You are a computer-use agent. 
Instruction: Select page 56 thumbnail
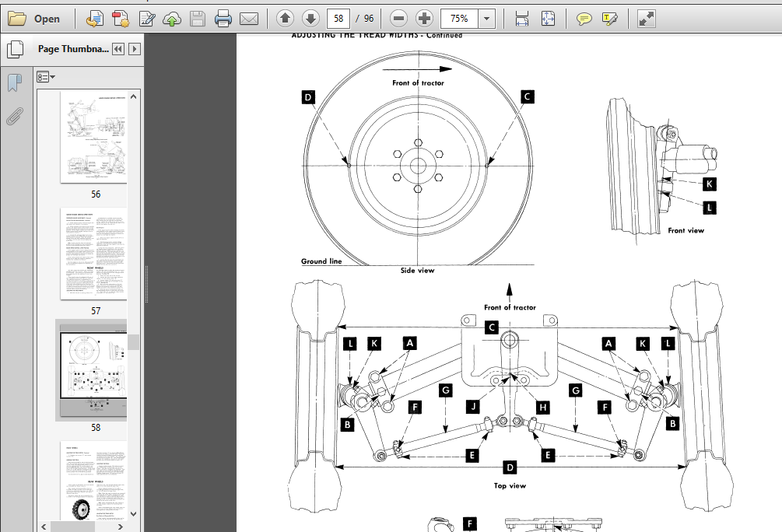click(x=93, y=137)
